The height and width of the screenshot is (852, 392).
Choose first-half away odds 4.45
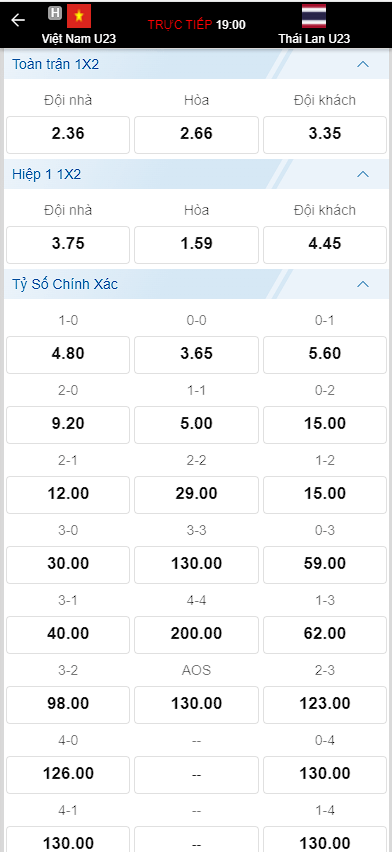[325, 245]
